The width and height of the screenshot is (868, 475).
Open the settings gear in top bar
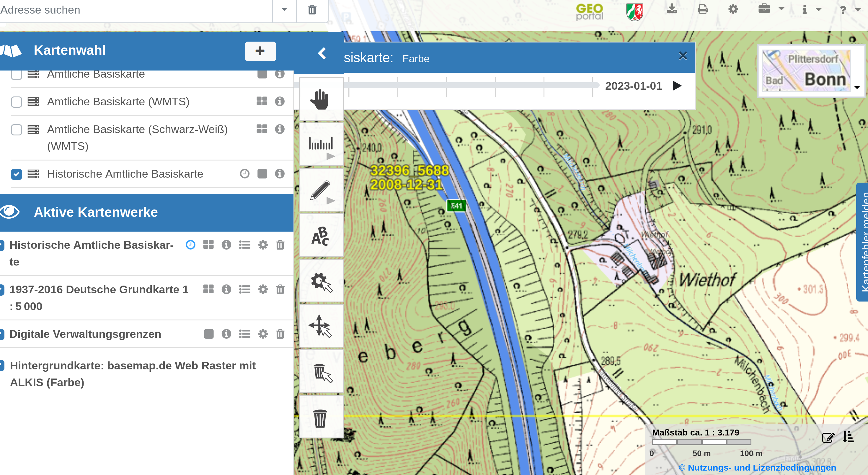pyautogui.click(x=733, y=9)
